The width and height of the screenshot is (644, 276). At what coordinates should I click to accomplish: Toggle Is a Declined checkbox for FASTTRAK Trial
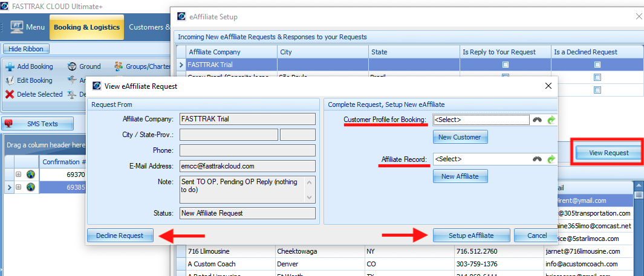pos(597,65)
